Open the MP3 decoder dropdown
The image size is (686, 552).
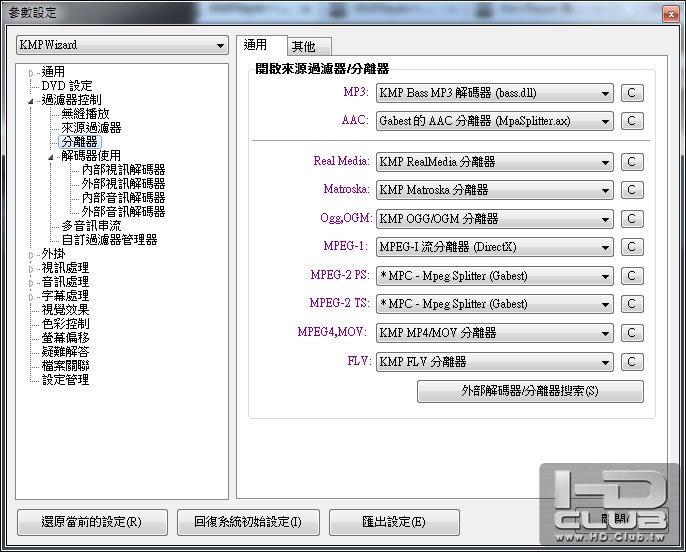(494, 93)
